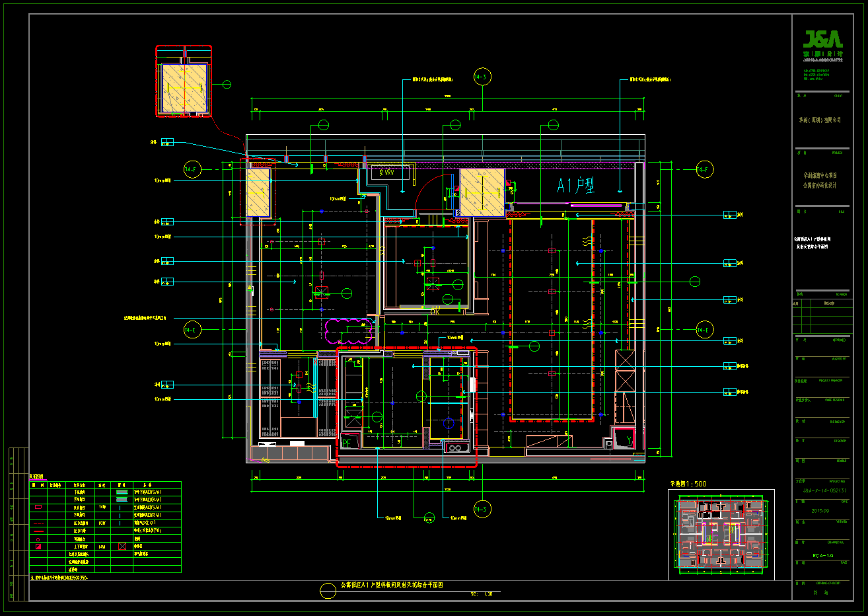Click the circle tag beside the enlarged detail
The image size is (868, 616).
pyautogui.click(x=227, y=84)
